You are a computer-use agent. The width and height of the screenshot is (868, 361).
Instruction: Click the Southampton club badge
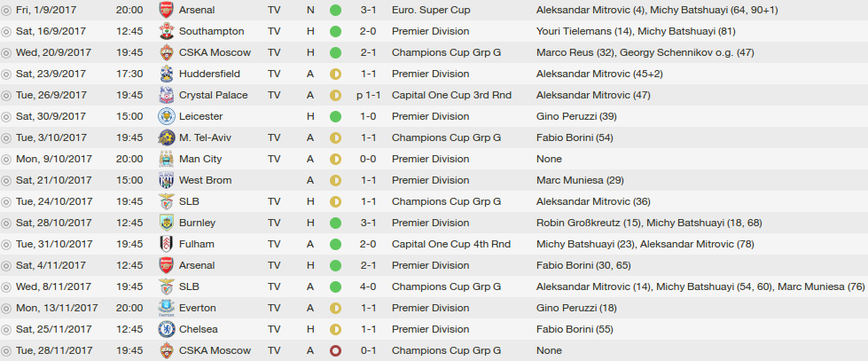coord(167,32)
